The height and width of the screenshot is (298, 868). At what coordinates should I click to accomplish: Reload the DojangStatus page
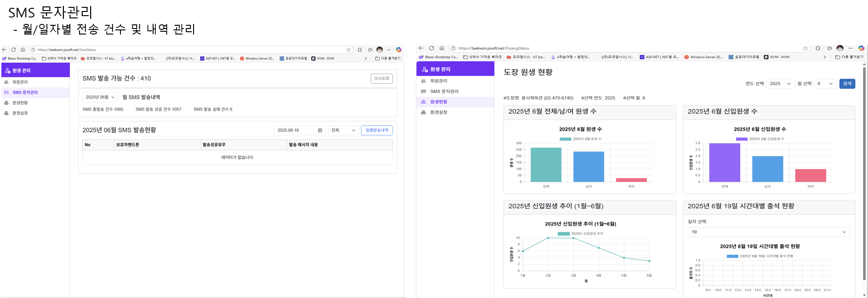[431, 48]
